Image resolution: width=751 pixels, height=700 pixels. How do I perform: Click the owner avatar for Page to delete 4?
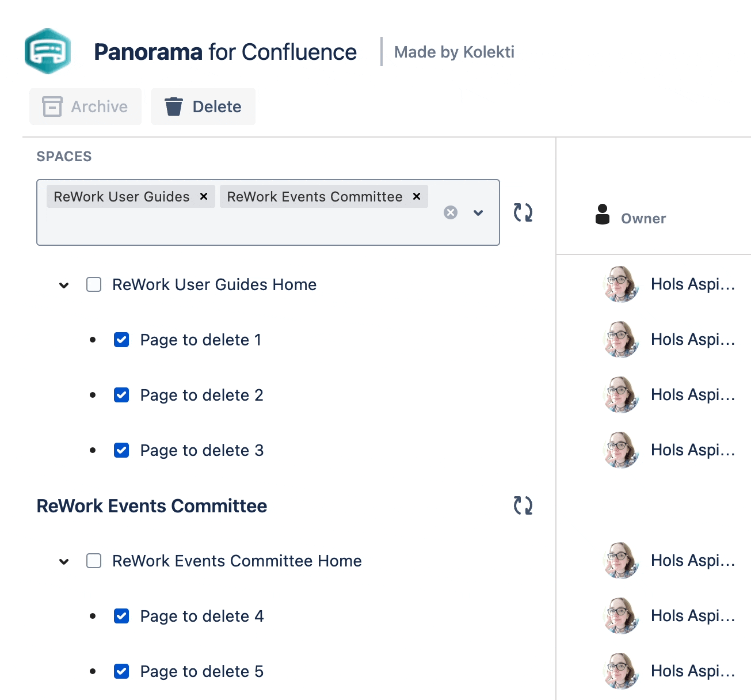pyautogui.click(x=621, y=615)
